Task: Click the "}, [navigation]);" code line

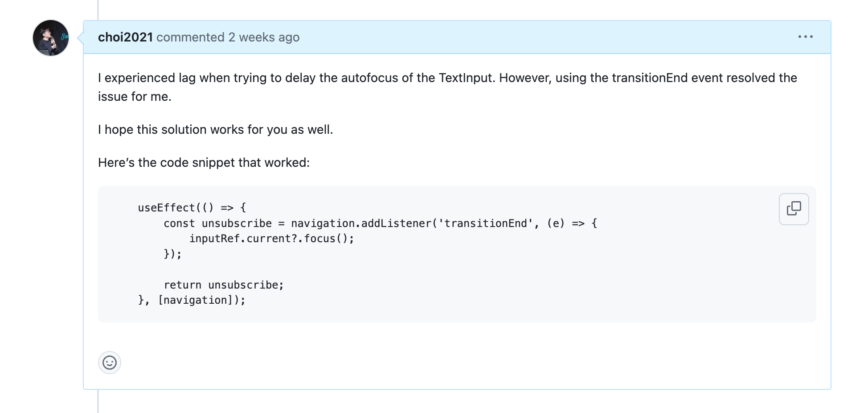Action: pos(192,300)
